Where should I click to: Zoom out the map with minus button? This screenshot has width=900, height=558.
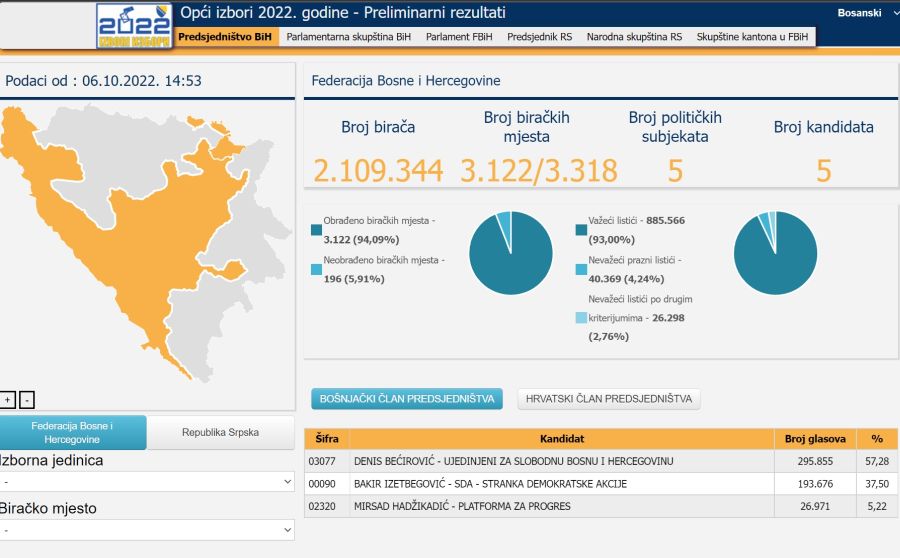pos(27,399)
